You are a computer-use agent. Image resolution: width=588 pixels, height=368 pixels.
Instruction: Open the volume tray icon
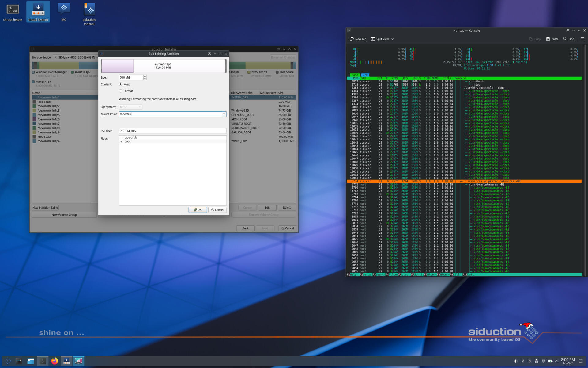(515, 361)
